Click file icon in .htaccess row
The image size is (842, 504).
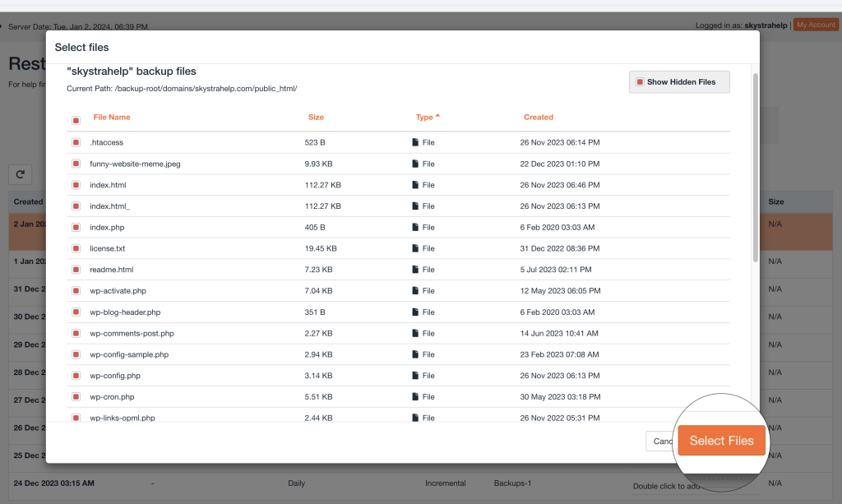[415, 142]
